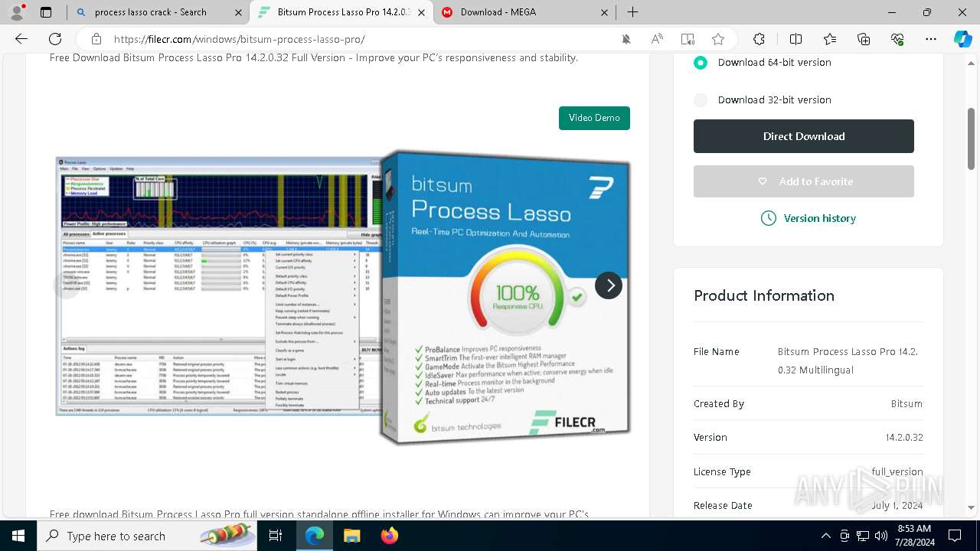The width and height of the screenshot is (980, 551).
Task: Click the Video Demo button
Action: (x=594, y=118)
